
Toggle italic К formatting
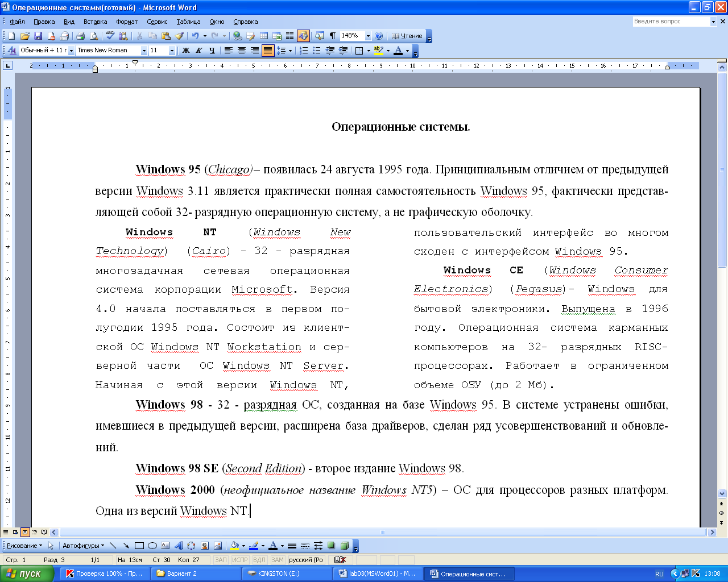(x=198, y=51)
